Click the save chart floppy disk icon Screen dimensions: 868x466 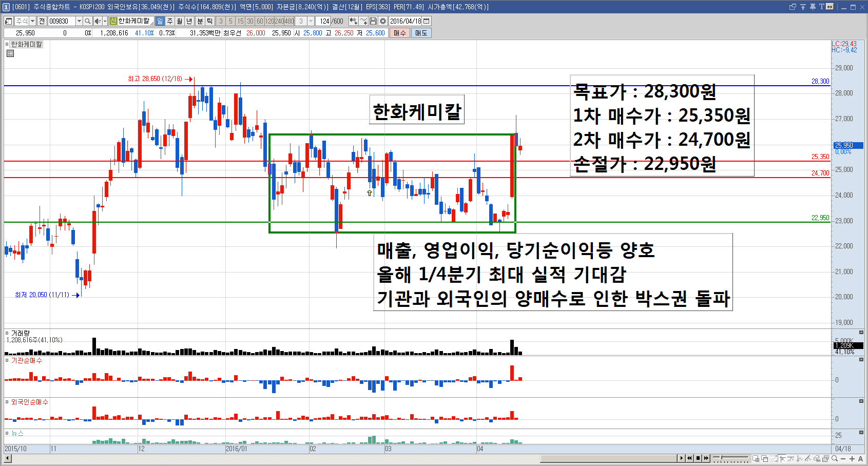tap(373, 21)
